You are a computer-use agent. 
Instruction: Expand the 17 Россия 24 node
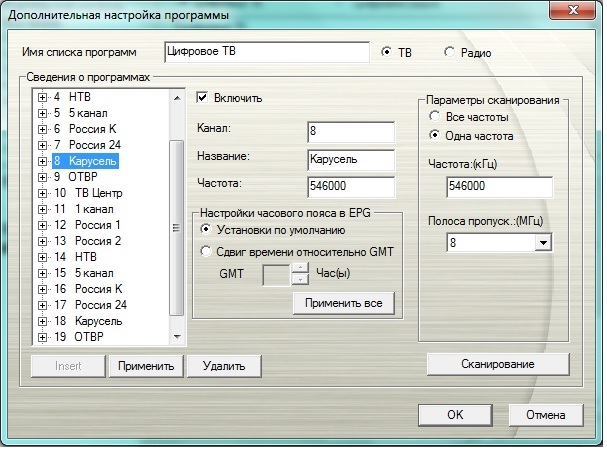pyautogui.click(x=42, y=306)
